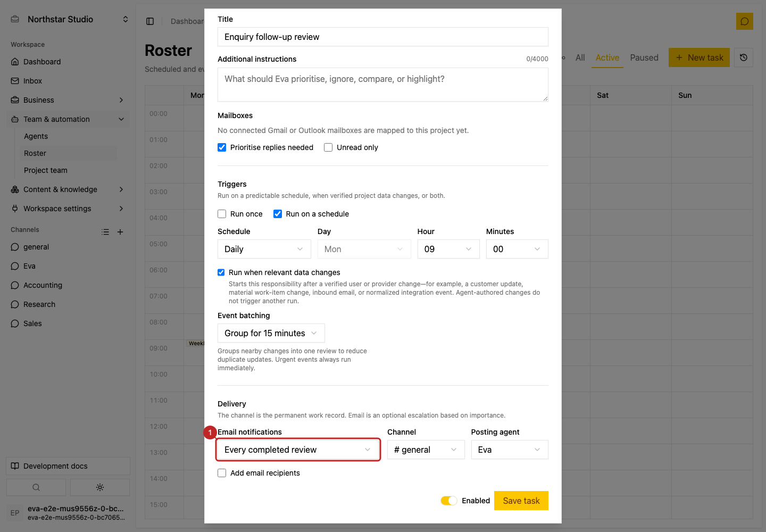Open the Hour dropdown showing 09
The width and height of the screenshot is (766, 532).
(448, 249)
